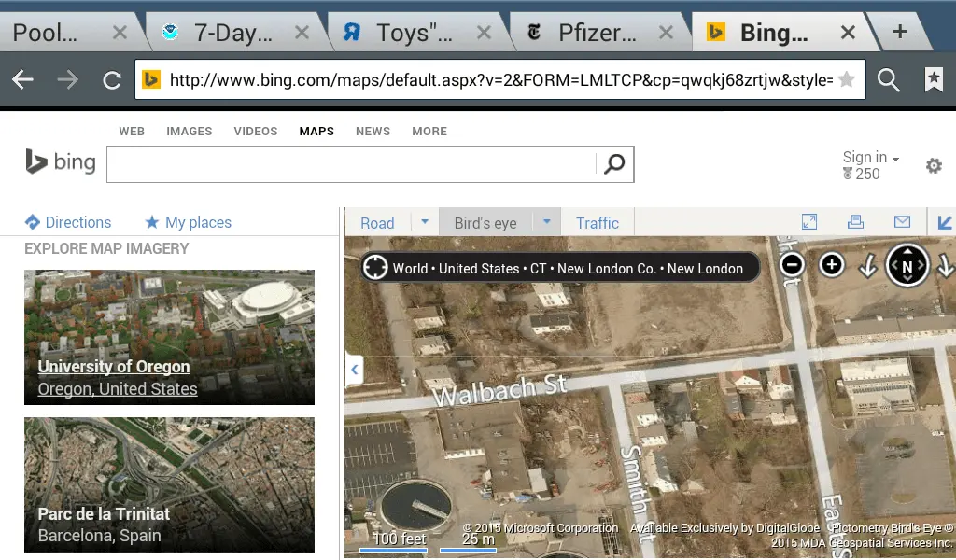Zoom out on the map
956x560 pixels.
click(x=790, y=264)
